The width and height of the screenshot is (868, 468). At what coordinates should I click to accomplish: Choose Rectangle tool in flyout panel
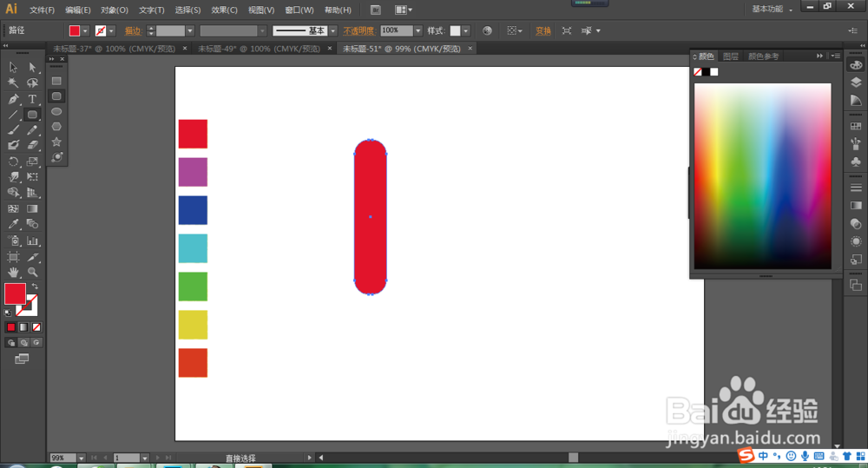click(x=56, y=81)
